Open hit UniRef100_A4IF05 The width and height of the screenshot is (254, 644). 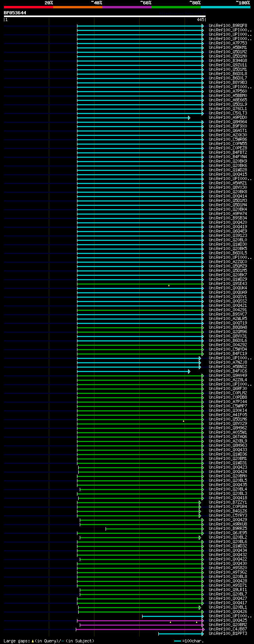[x=228, y=415]
